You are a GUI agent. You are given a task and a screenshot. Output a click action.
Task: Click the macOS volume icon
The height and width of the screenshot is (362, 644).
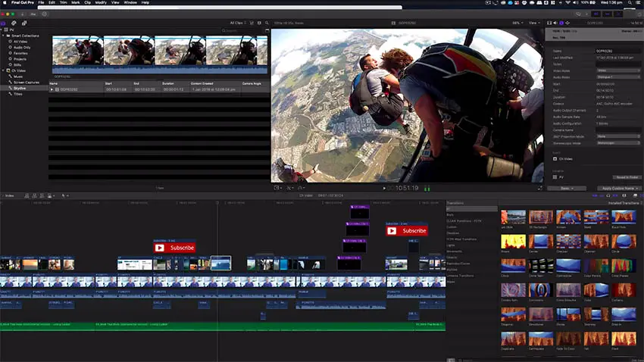coord(575,2)
